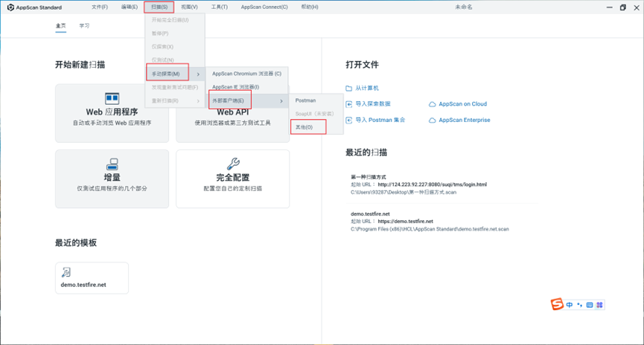
Task: Click the AppScan on Cloud cloud icon
Action: [432, 104]
